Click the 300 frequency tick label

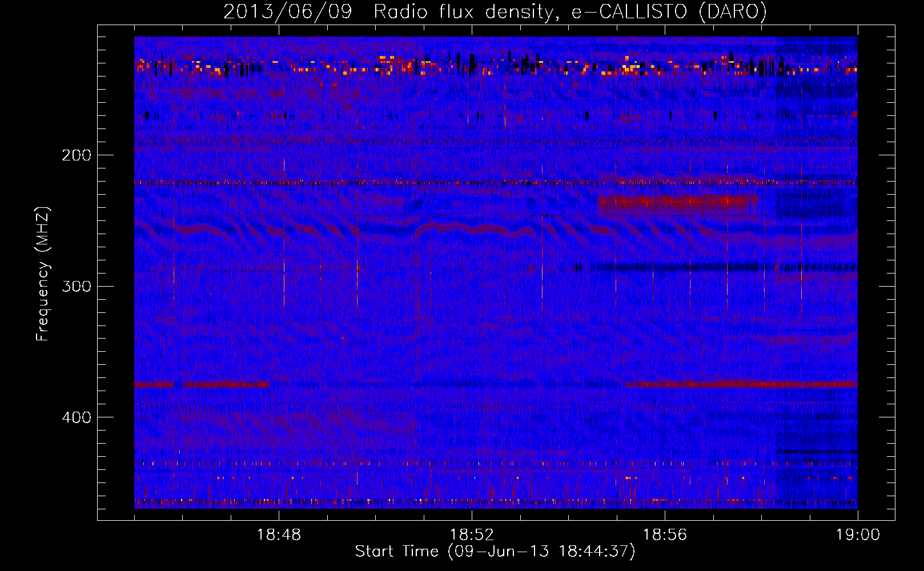(77, 286)
